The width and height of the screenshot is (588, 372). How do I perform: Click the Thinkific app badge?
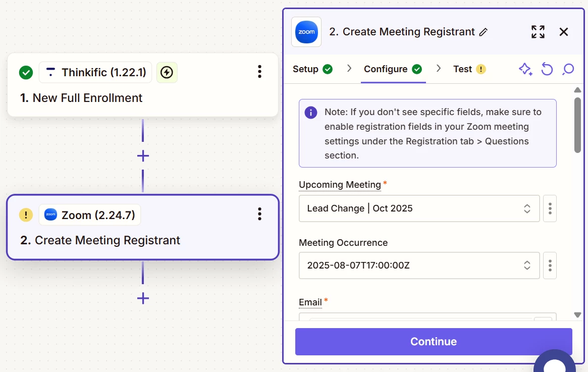[x=95, y=72]
